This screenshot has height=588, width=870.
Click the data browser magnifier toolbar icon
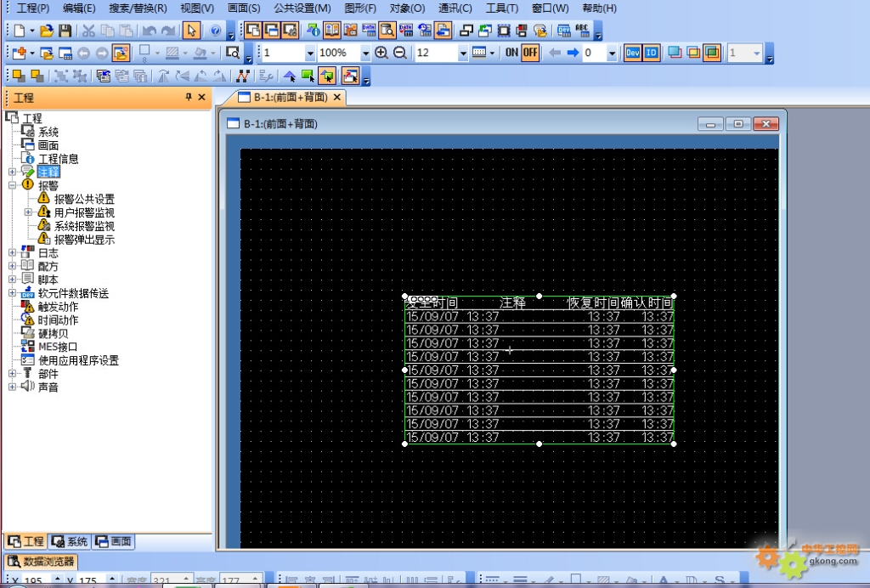tap(387, 31)
